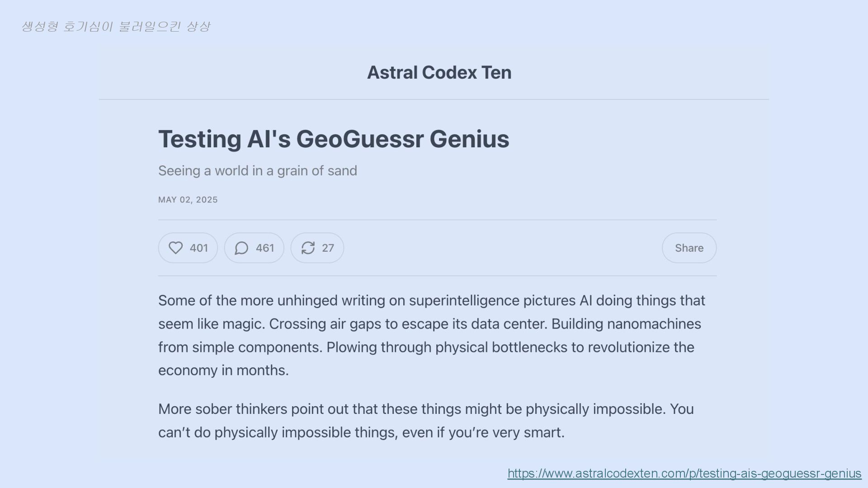
Task: Click the comment bubble icon
Action: [241, 248]
